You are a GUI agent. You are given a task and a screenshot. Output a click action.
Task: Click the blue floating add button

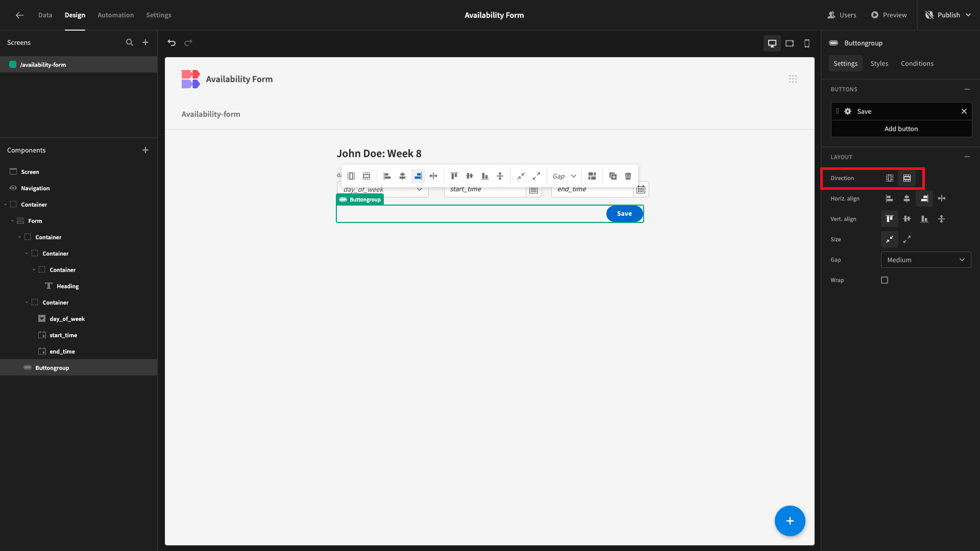(x=790, y=521)
